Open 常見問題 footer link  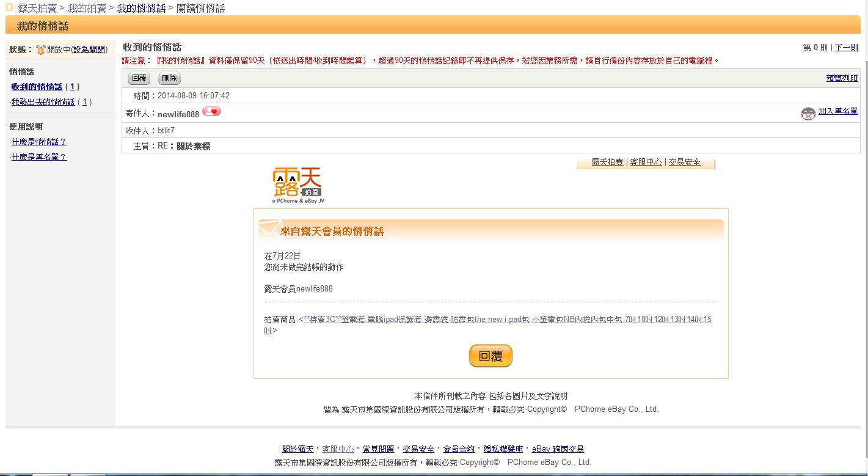pos(378,449)
